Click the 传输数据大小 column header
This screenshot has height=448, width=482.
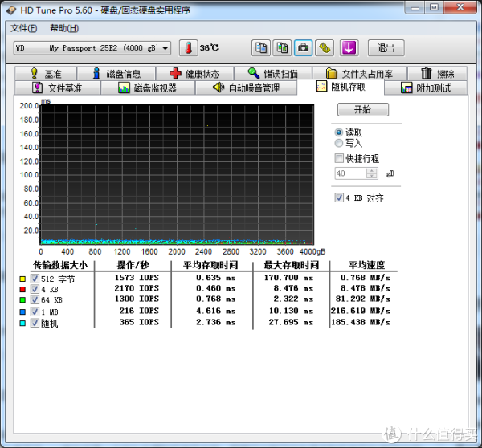(60, 265)
